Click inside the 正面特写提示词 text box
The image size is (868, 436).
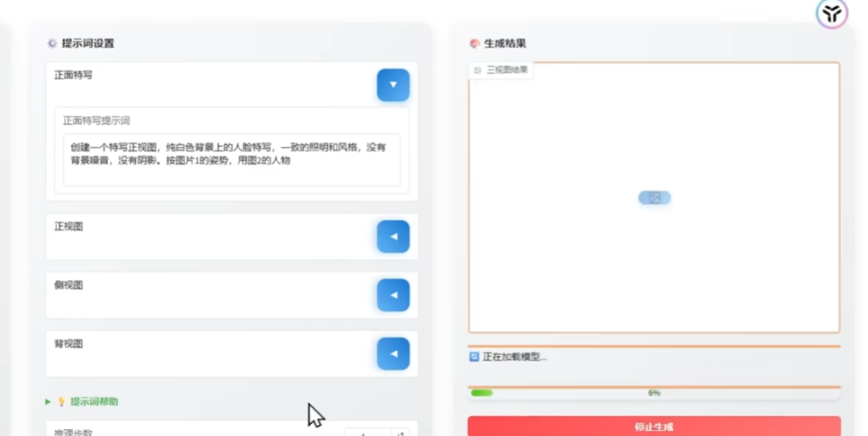(232, 160)
